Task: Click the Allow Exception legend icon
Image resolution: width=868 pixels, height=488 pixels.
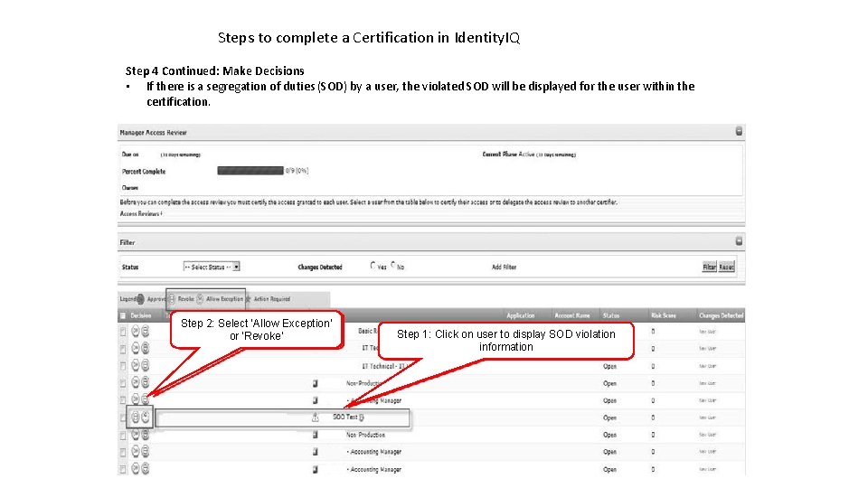Action: click(200, 299)
